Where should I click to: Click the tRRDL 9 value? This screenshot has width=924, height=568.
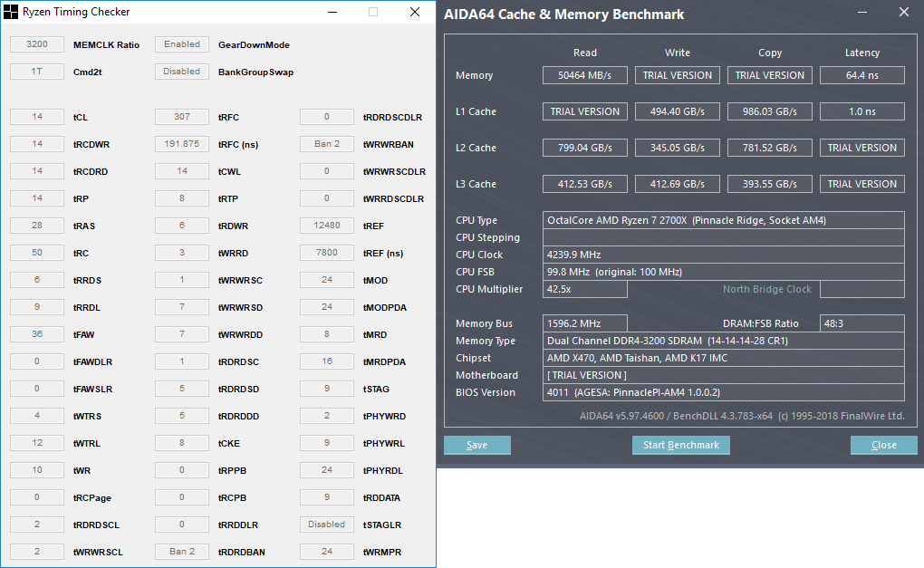pyautogui.click(x=37, y=307)
